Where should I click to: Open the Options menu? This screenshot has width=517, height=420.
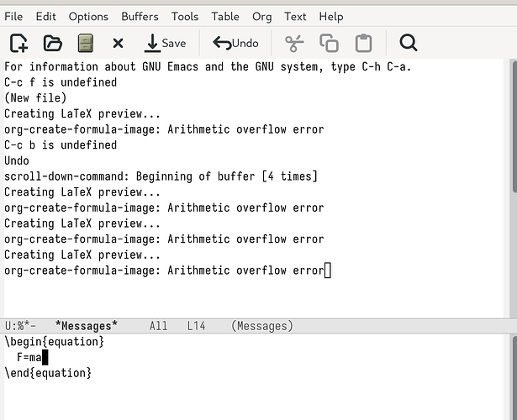(88, 17)
